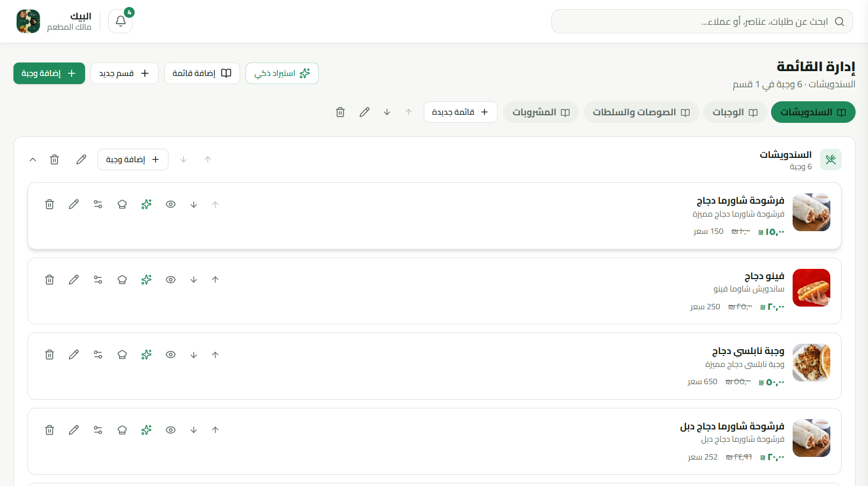Image resolution: width=868 pixels, height=486 pixels.
Task: Open options sliders for فرشوحة شاورما دجاج (150 سعر)
Action: tap(98, 204)
